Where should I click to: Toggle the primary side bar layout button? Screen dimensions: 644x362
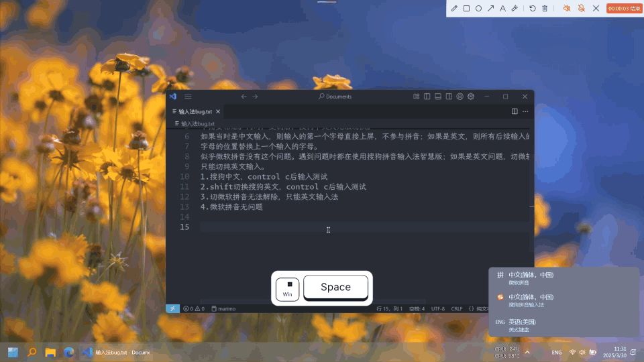pos(427,97)
